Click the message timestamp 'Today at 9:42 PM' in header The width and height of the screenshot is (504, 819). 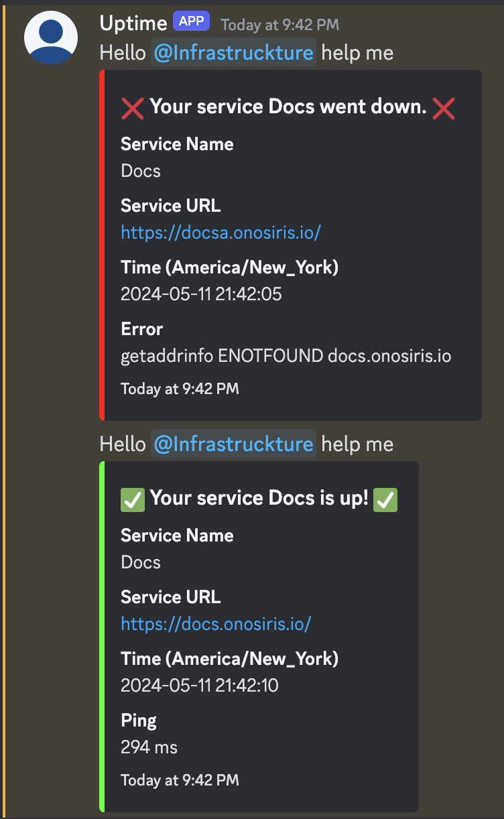[280, 25]
